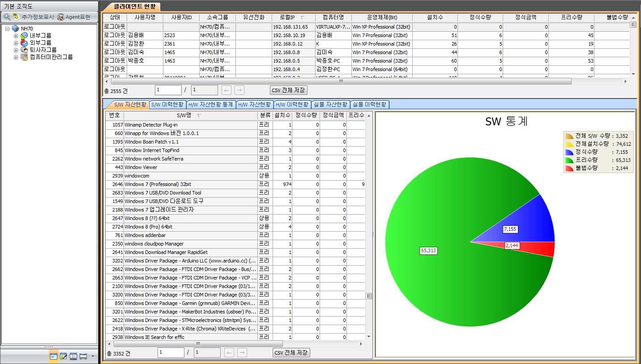Click the 7,155 label on pie chart
This screenshot has height=364, width=641.
point(510,229)
